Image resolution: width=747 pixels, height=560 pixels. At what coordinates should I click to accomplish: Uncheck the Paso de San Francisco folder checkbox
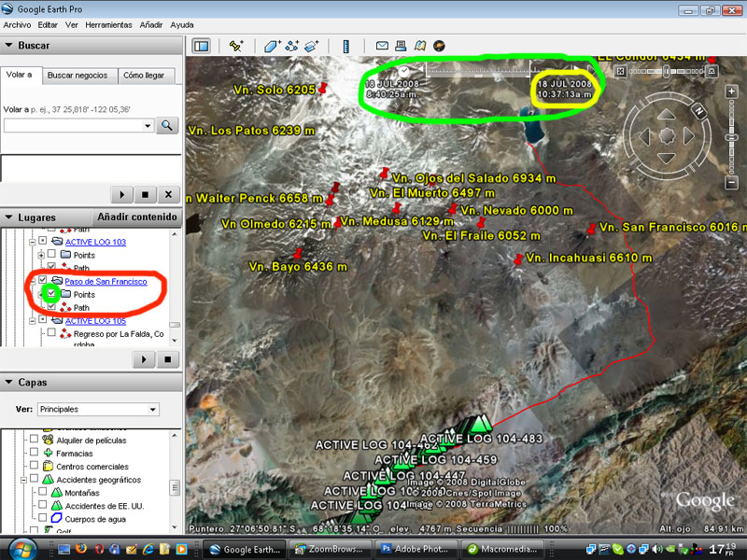coord(43,280)
